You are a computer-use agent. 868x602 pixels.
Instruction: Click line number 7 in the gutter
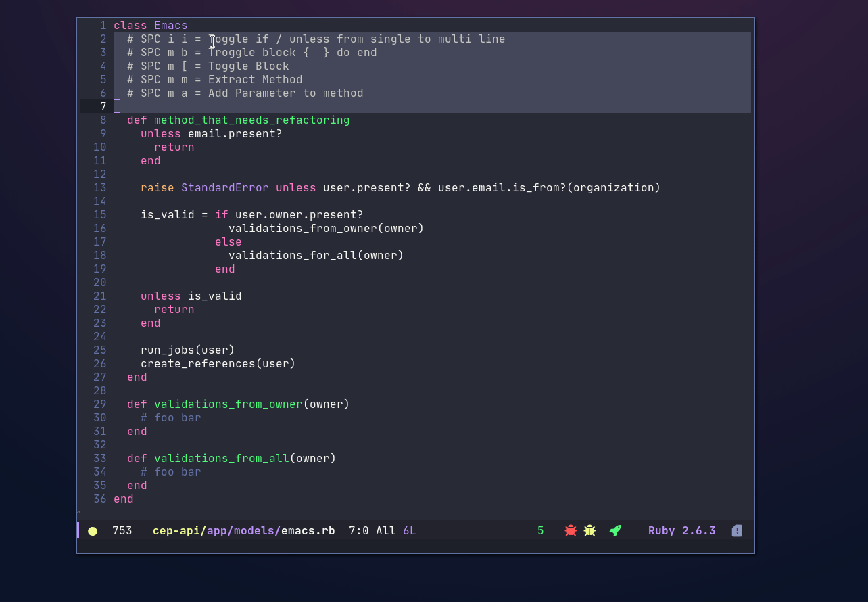coord(103,107)
